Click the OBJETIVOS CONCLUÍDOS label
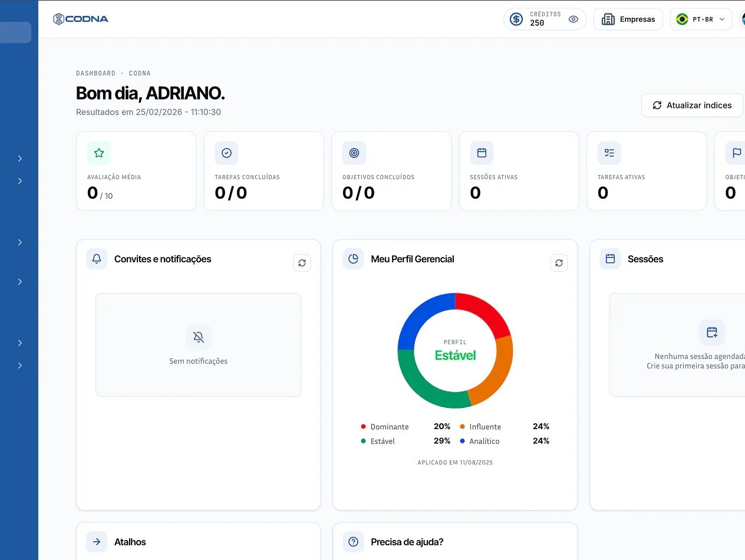 (x=378, y=177)
